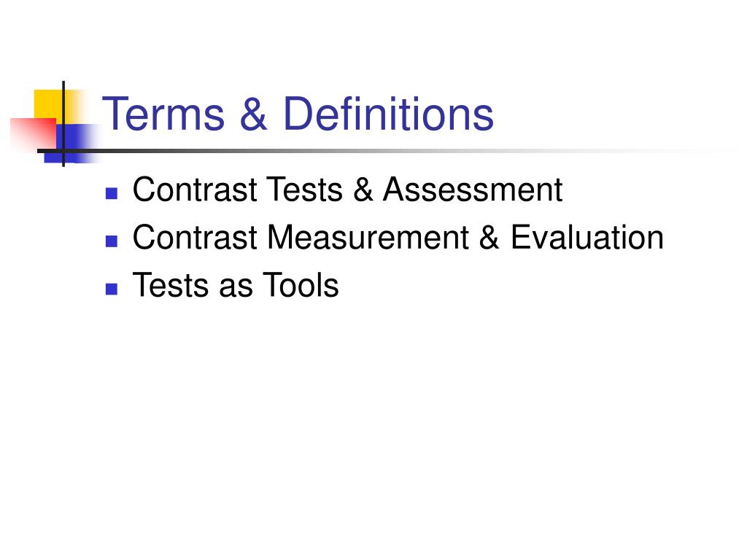The width and height of the screenshot is (747, 560).
Task: Select the Contrast Tests & Assessment line
Action: click(348, 190)
